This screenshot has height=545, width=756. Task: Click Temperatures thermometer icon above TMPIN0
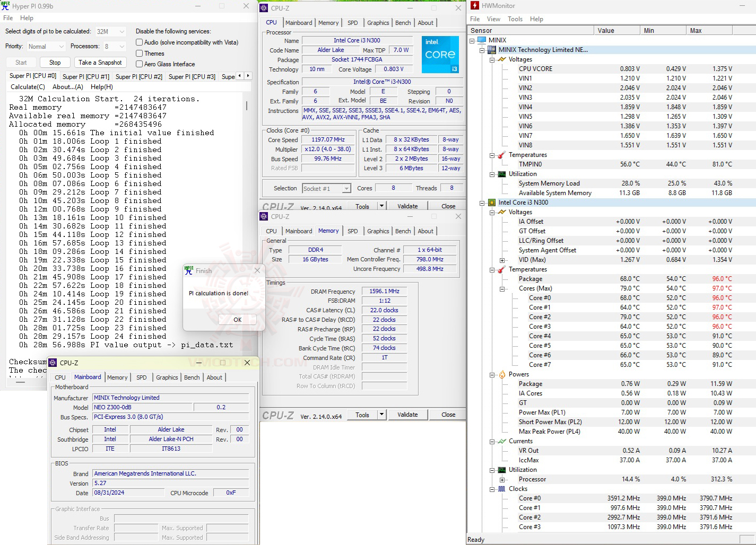click(502, 155)
